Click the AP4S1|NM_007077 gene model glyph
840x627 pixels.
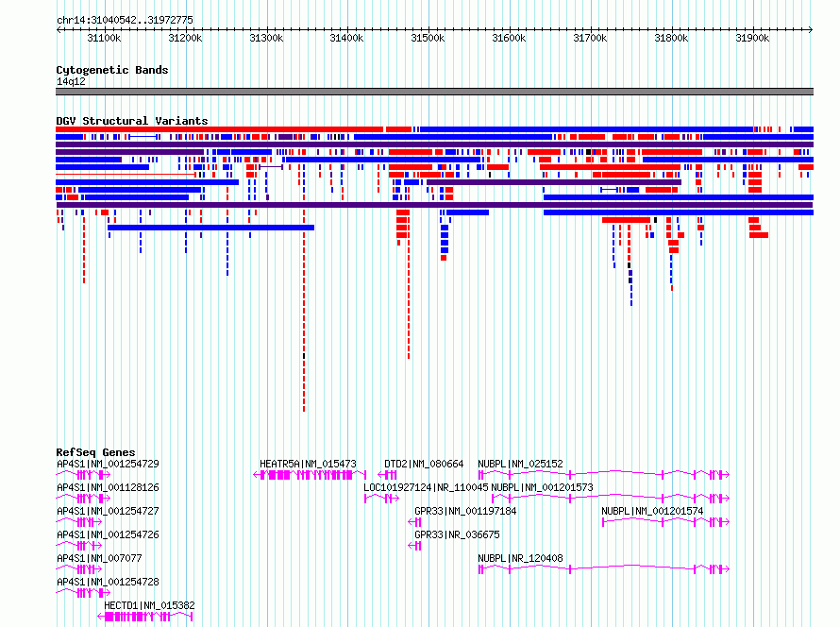78,569
